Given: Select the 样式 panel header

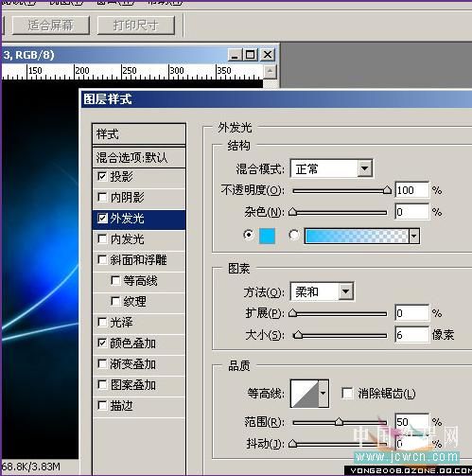Looking at the screenshot, I should (x=139, y=134).
